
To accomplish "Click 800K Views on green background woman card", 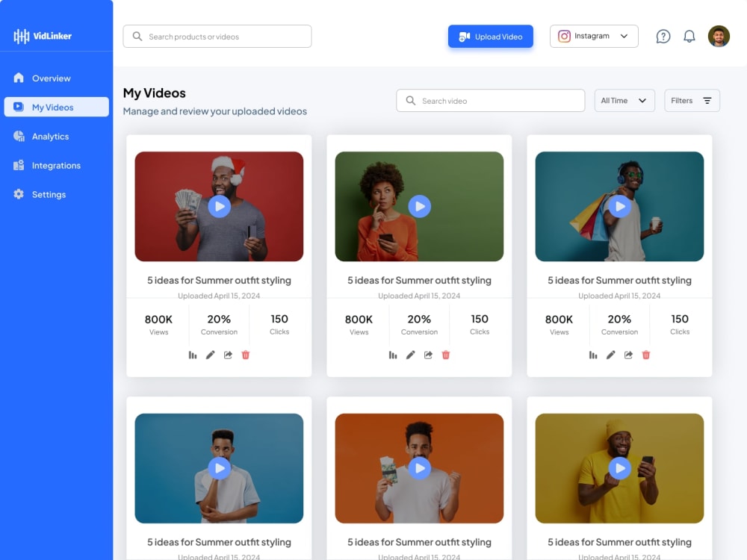I will tap(359, 325).
